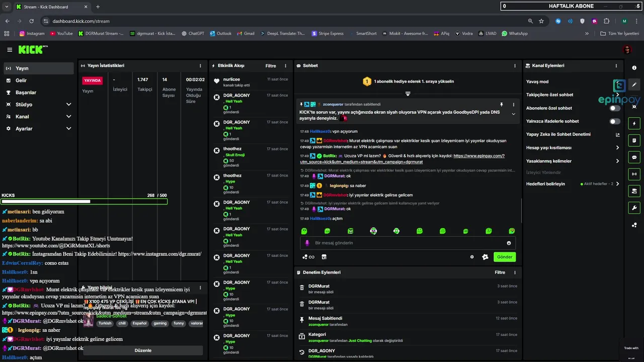
Task: Reload the page in browser toolbar
Action: tap(32, 21)
